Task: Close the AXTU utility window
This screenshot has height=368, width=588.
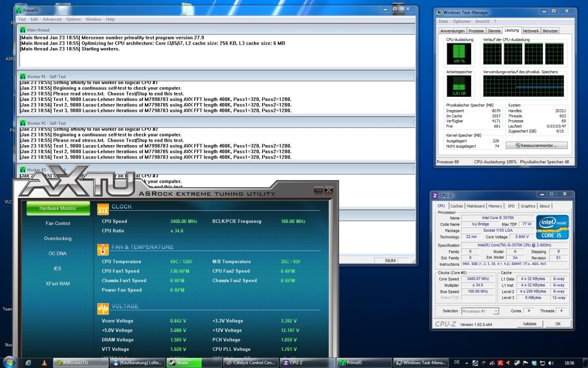Action: coord(329,190)
